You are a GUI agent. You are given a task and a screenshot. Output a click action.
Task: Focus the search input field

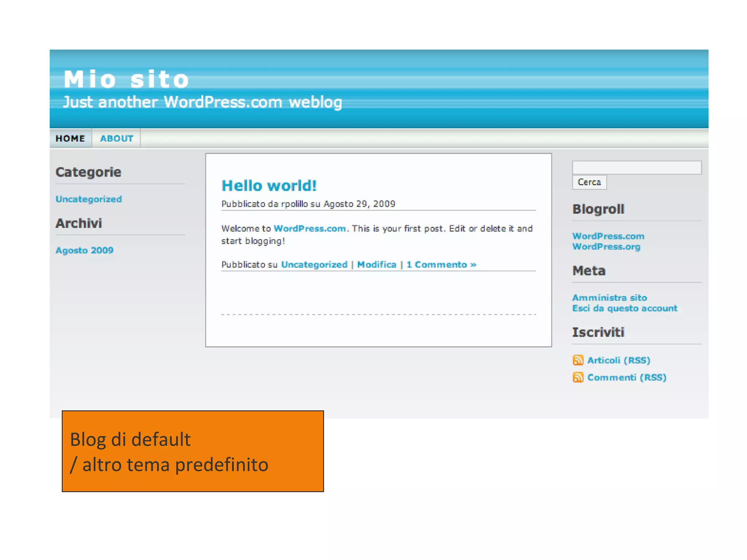[636, 167]
